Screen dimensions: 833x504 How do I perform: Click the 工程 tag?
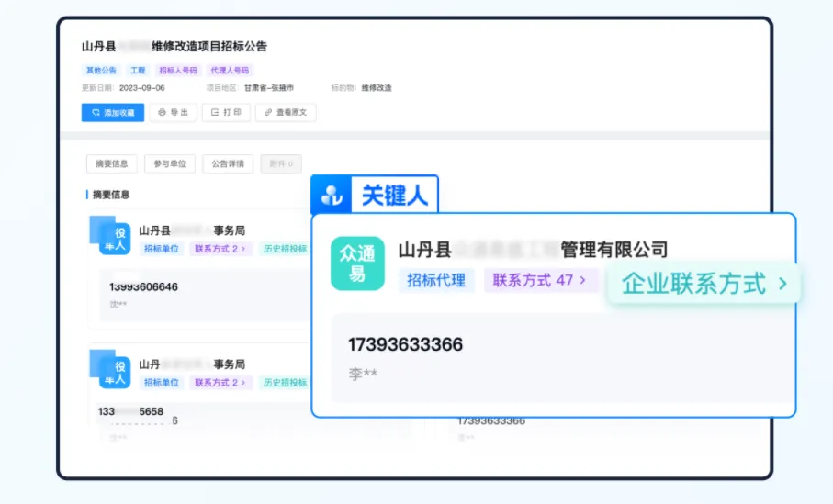pyautogui.click(x=138, y=70)
